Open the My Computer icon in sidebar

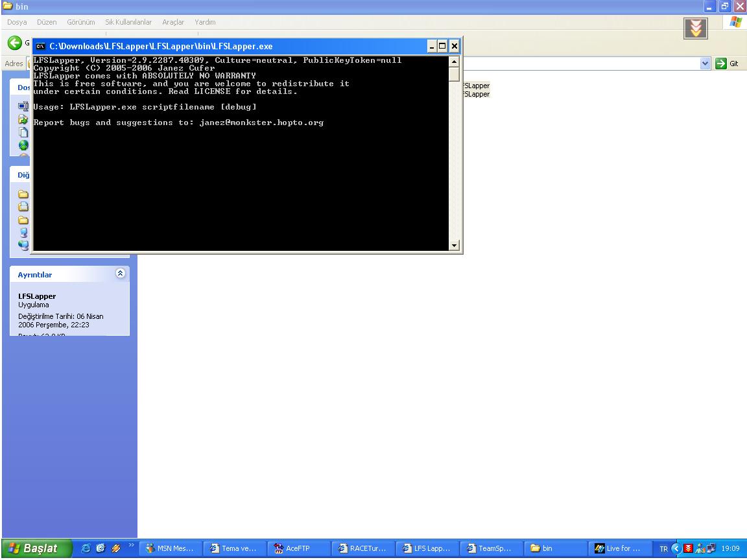(23, 233)
